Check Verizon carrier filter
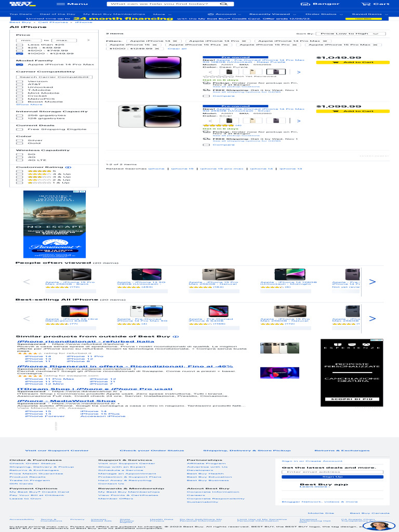The width and height of the screenshot is (399, 532). (20, 82)
